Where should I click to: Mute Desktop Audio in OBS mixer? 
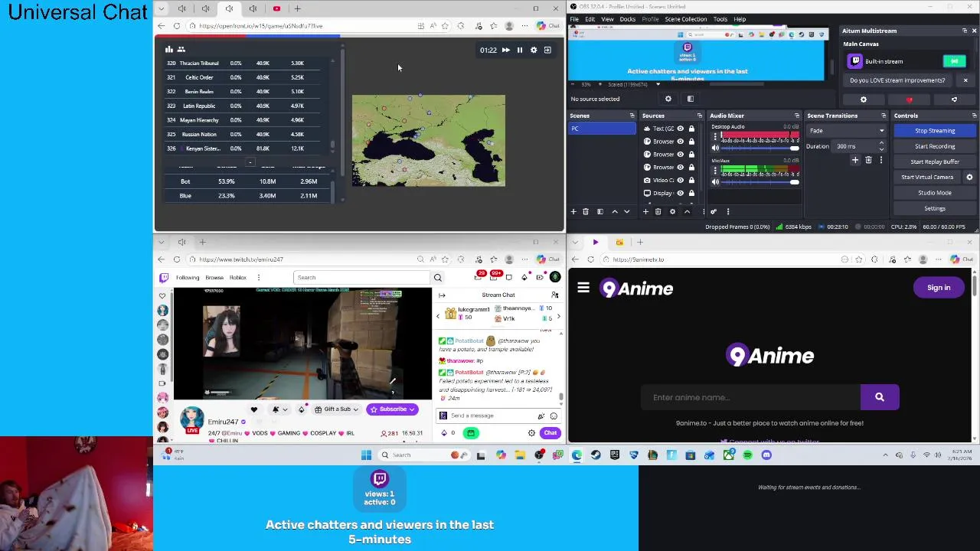point(715,147)
